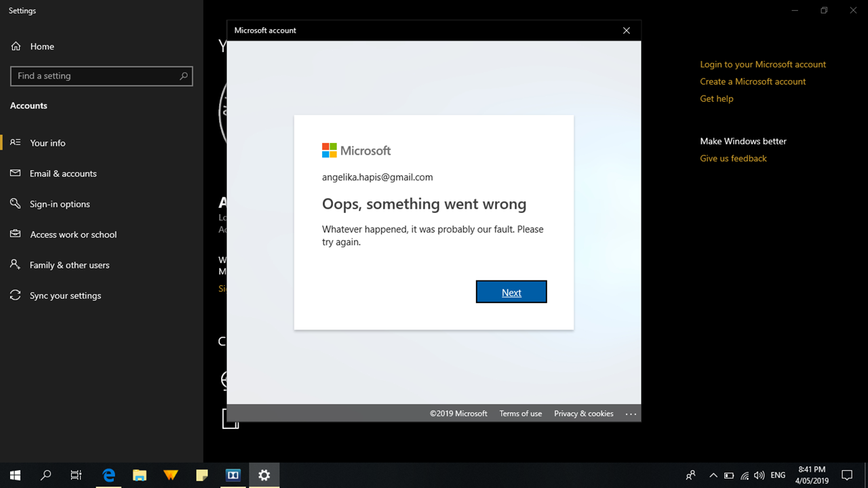Viewport: 868px width, 488px height.
Task: Open the Get help link
Action: [716, 98]
